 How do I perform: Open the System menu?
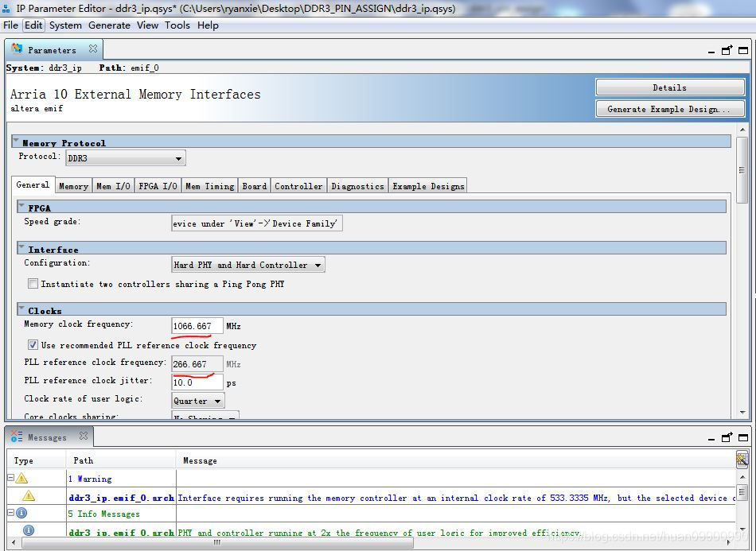click(x=65, y=25)
